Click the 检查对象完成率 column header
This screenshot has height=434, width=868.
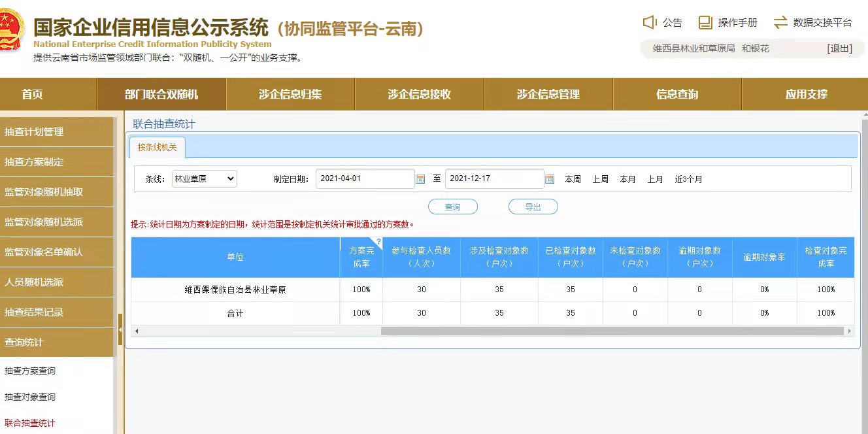826,257
